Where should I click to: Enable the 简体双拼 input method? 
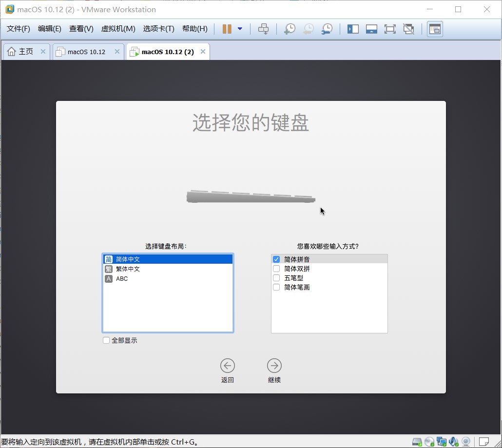[x=276, y=268]
